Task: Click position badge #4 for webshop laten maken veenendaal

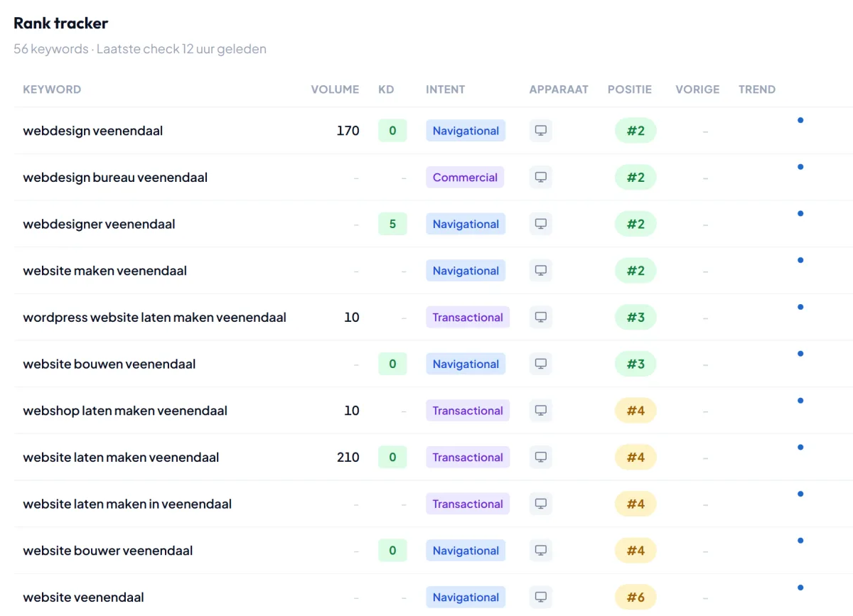Action: (x=635, y=411)
